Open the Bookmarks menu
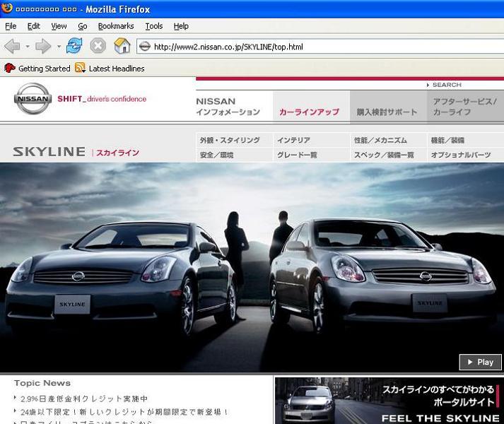504x424 pixels. point(116,26)
